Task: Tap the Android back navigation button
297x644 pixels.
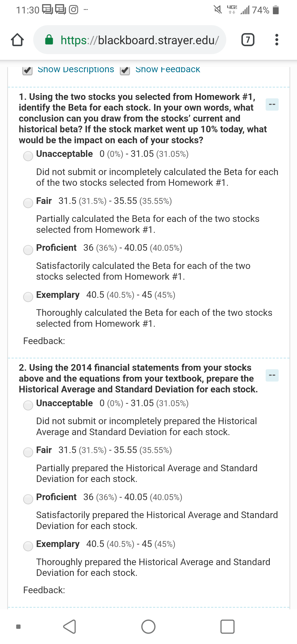Action: coord(70,626)
